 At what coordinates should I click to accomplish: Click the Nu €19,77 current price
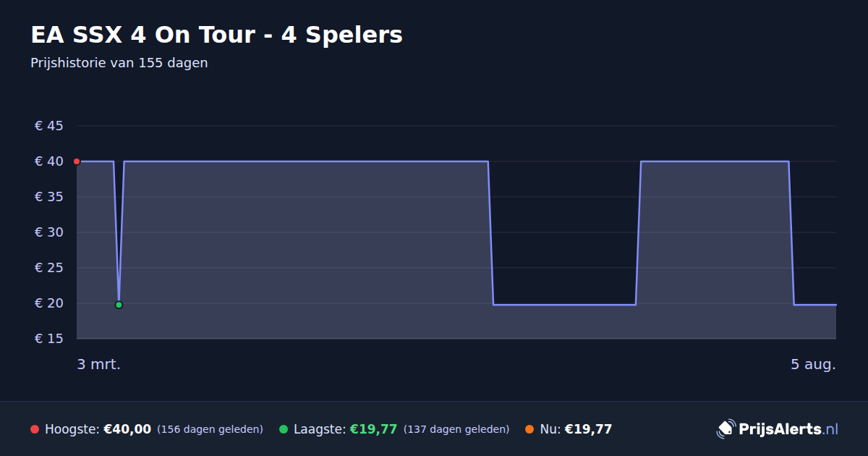(588, 429)
